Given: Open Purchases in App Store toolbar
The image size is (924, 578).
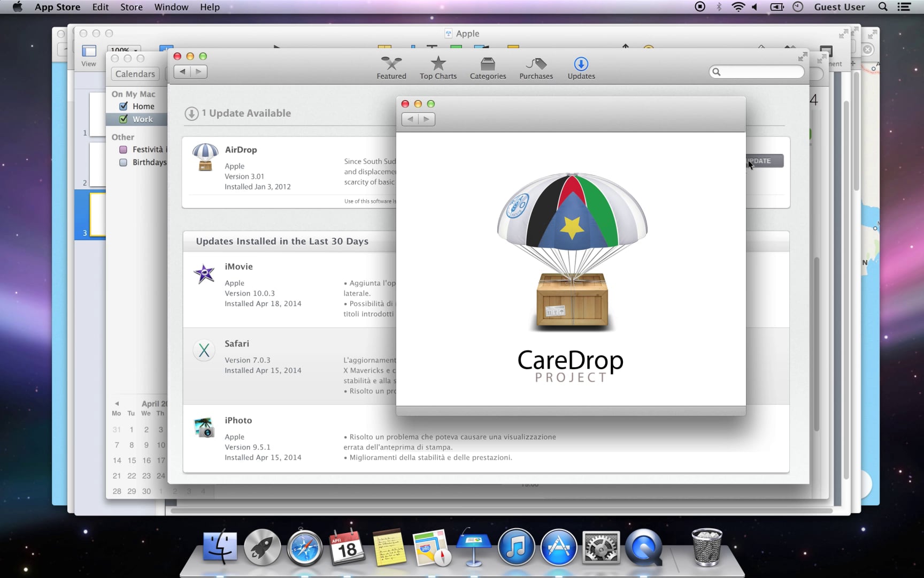Looking at the screenshot, I should [536, 68].
